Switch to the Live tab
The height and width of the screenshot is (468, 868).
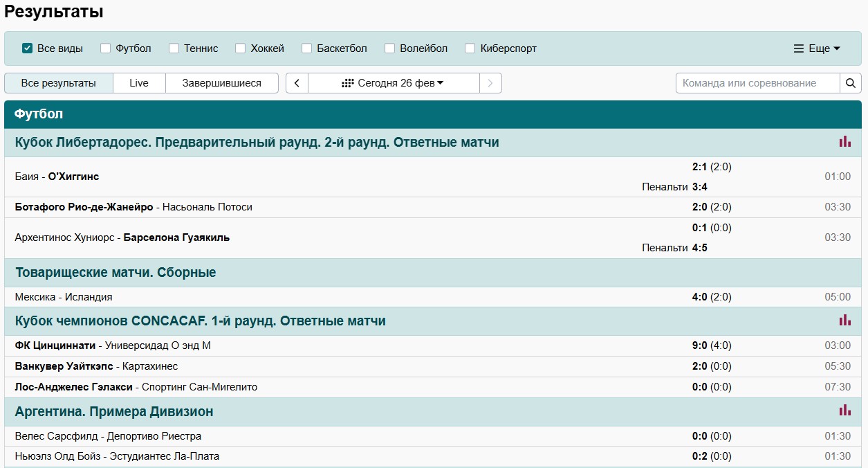point(139,83)
